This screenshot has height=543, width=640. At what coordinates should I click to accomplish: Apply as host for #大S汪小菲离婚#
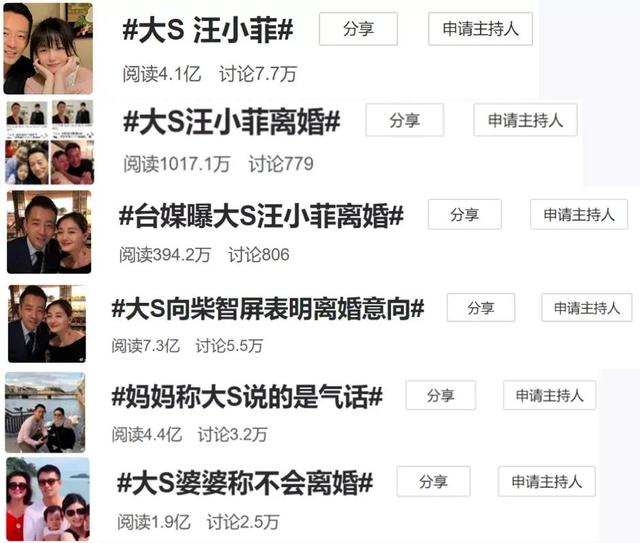point(525,120)
